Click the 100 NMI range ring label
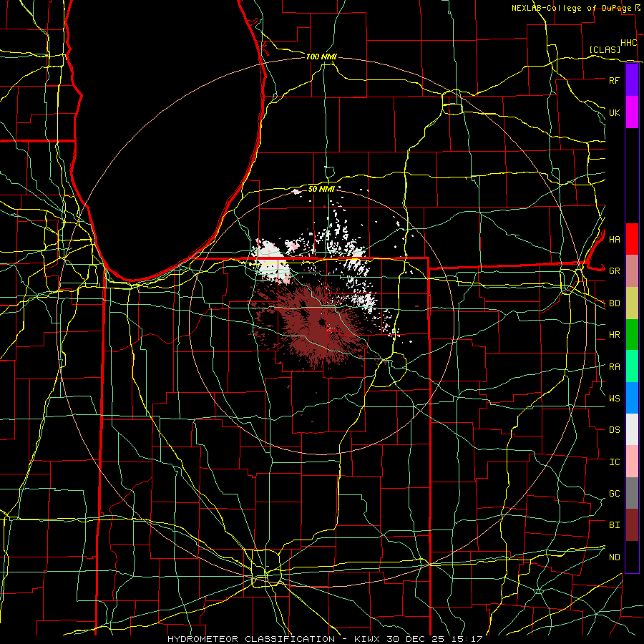Viewport: 644px width, 644px height. pos(321,57)
